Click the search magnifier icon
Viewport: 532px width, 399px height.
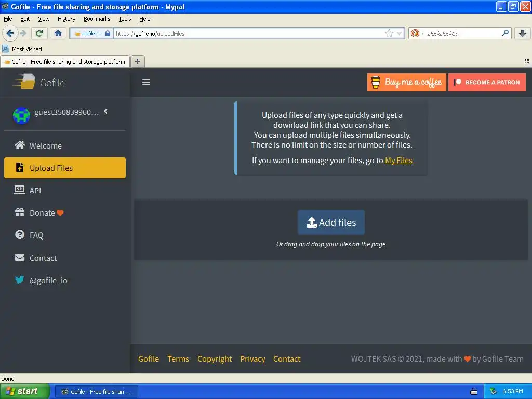click(505, 33)
